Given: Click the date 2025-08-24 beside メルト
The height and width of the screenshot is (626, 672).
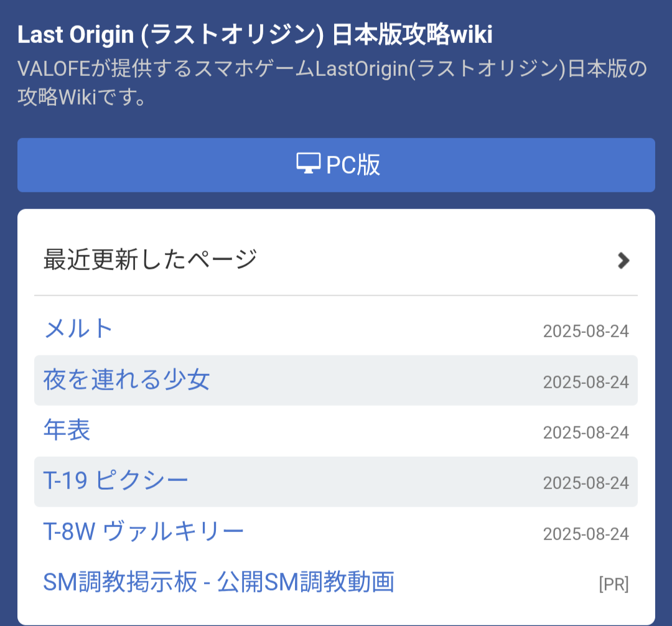Looking at the screenshot, I should [x=586, y=331].
